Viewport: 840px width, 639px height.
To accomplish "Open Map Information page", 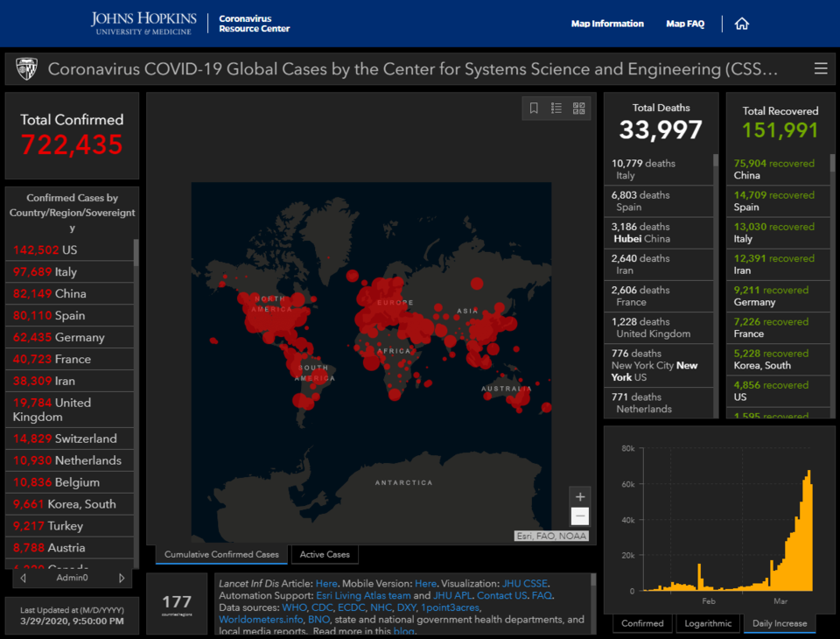I will coord(607,24).
